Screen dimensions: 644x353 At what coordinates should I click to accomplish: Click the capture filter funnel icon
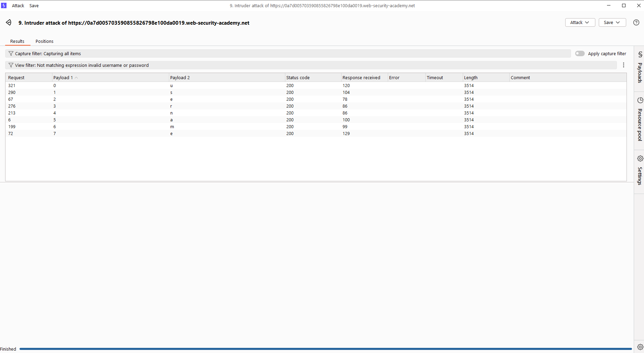[11, 53]
